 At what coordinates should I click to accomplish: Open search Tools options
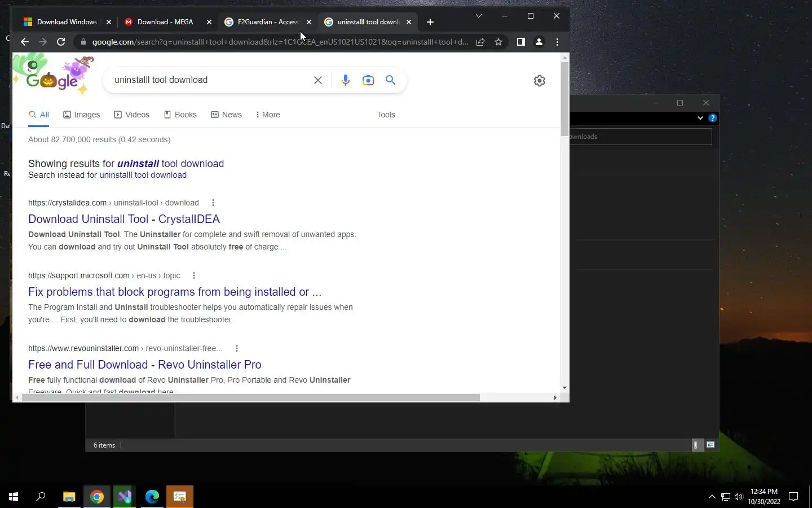386,115
